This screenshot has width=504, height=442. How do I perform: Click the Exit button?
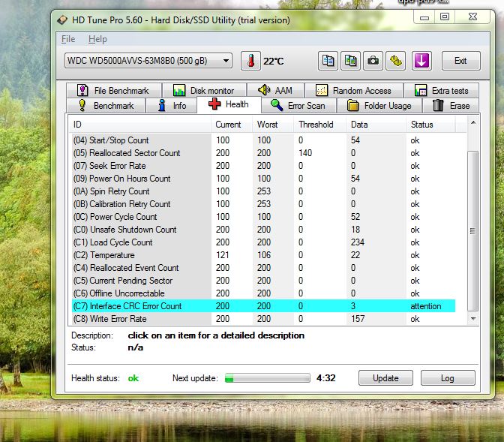(x=461, y=61)
